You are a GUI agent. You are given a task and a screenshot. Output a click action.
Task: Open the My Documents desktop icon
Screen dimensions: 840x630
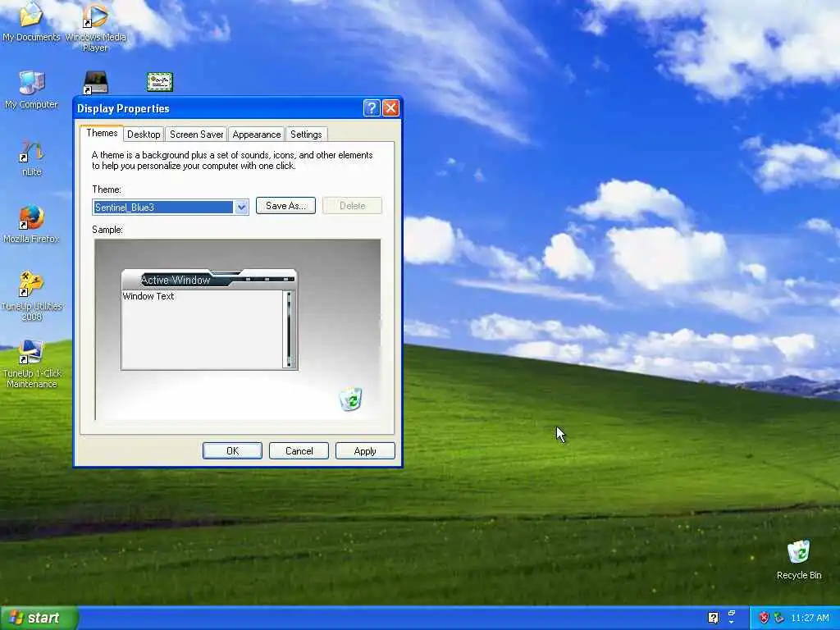pyautogui.click(x=31, y=21)
